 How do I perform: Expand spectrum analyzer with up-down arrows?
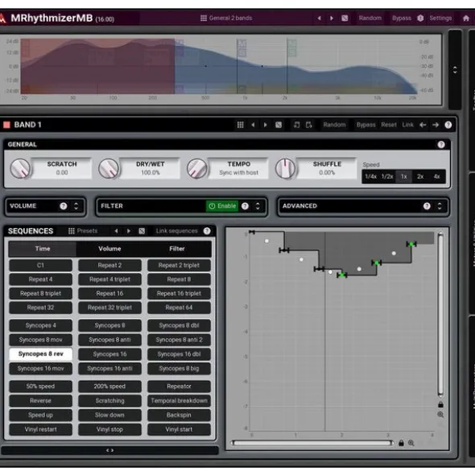point(455,70)
